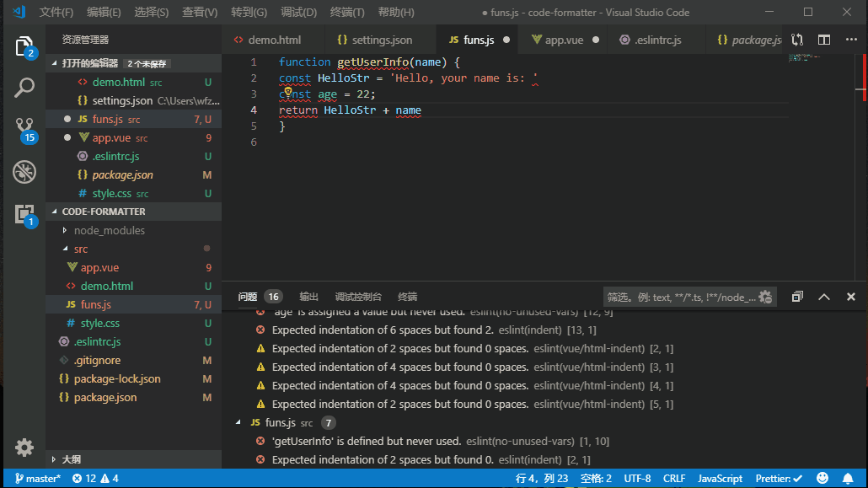Close the bottom Problems panel
The image size is (868, 488).
(851, 297)
